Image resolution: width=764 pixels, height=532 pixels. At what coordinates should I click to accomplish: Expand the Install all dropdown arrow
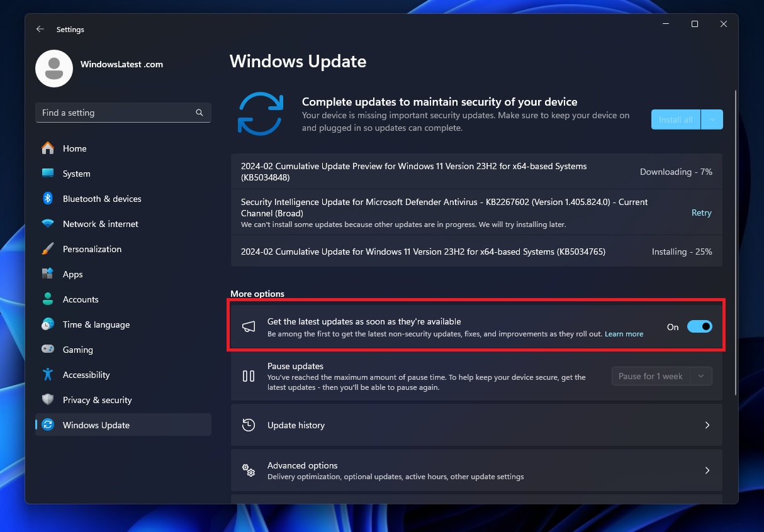click(x=712, y=119)
